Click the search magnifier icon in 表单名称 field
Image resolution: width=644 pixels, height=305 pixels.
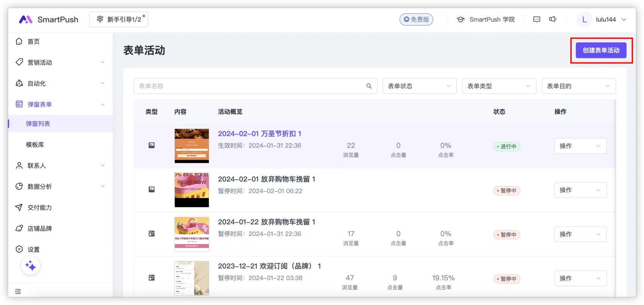click(369, 86)
